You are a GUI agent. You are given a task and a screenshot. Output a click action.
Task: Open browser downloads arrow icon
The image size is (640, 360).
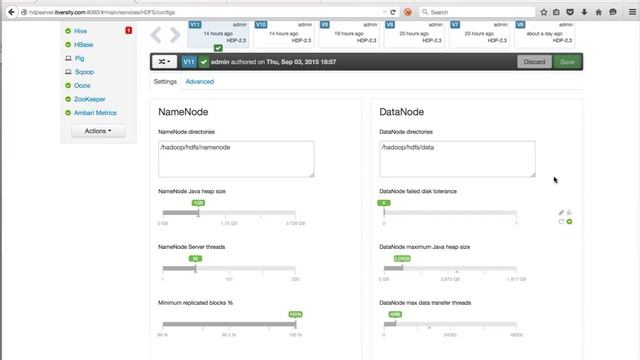click(584, 12)
